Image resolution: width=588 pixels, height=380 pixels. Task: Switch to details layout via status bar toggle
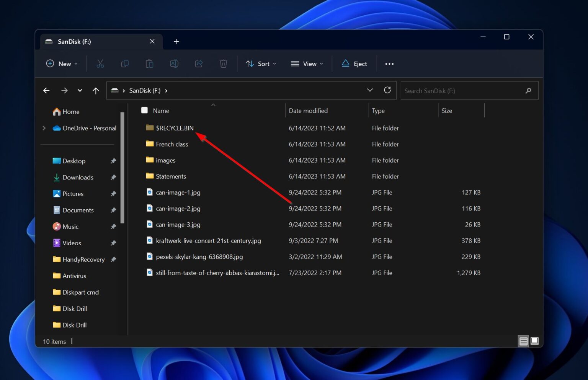523,341
